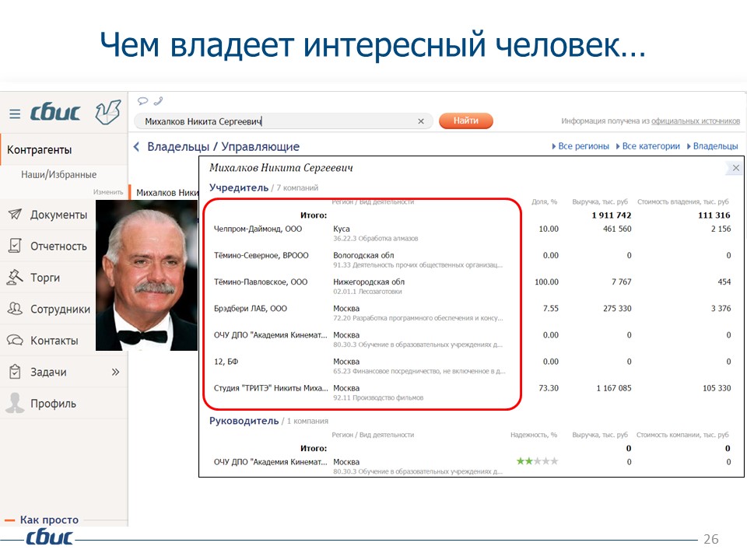
Task: Click the Михалков Ники... list row
Action: tap(164, 193)
